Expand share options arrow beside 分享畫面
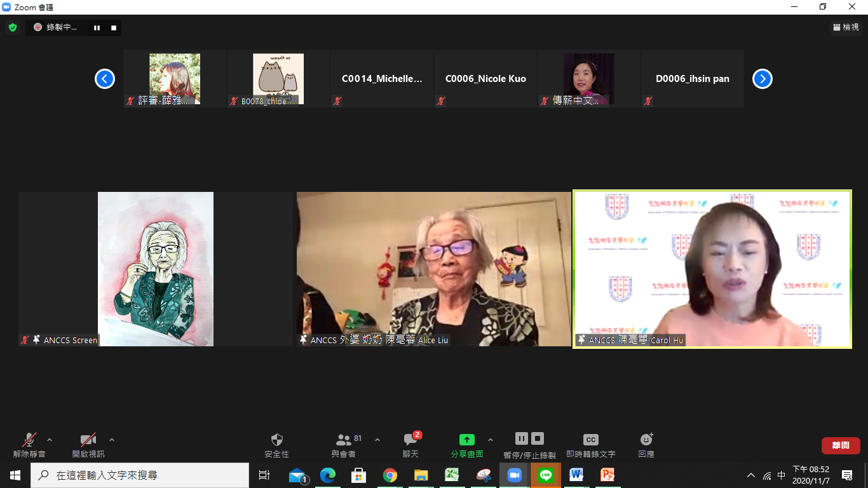The width and height of the screenshot is (868, 488). (x=490, y=440)
